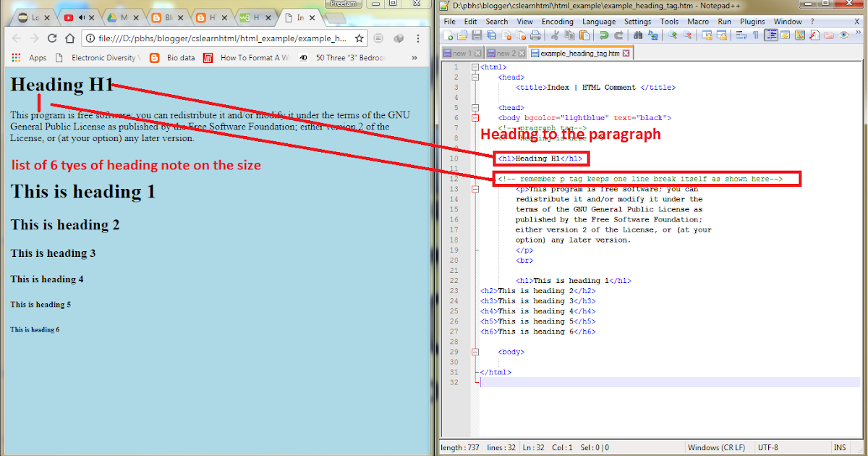Image resolution: width=868 pixels, height=456 pixels.
Task: Collapse the head fold marker on line 2
Action: (475, 77)
